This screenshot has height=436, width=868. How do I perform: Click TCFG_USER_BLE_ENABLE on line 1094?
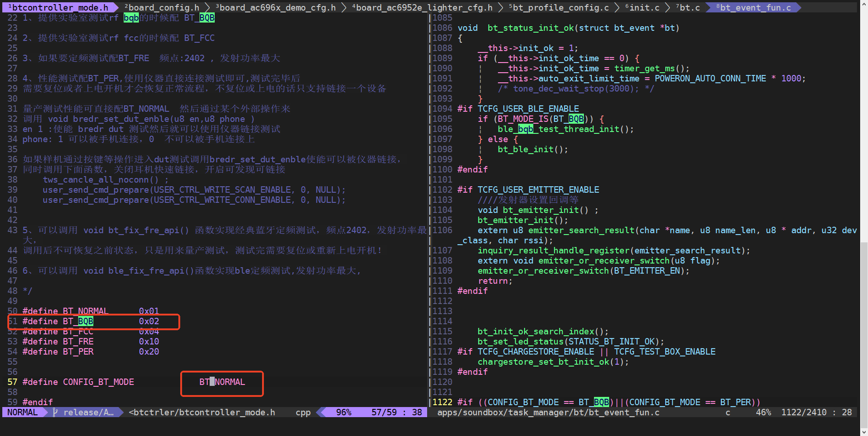(x=528, y=109)
